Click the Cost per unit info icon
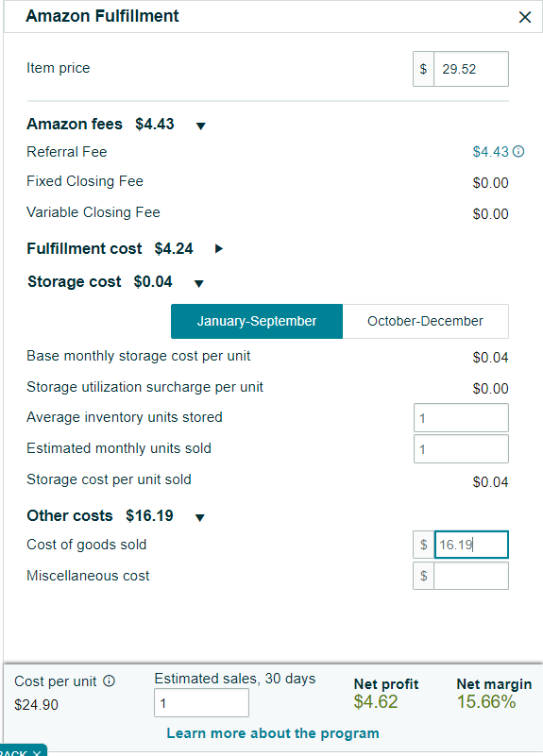The width and height of the screenshot is (543, 756). 110,680
